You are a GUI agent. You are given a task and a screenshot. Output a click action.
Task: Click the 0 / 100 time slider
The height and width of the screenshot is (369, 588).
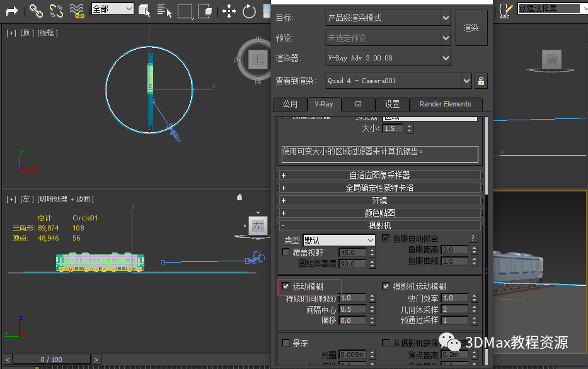(52, 360)
